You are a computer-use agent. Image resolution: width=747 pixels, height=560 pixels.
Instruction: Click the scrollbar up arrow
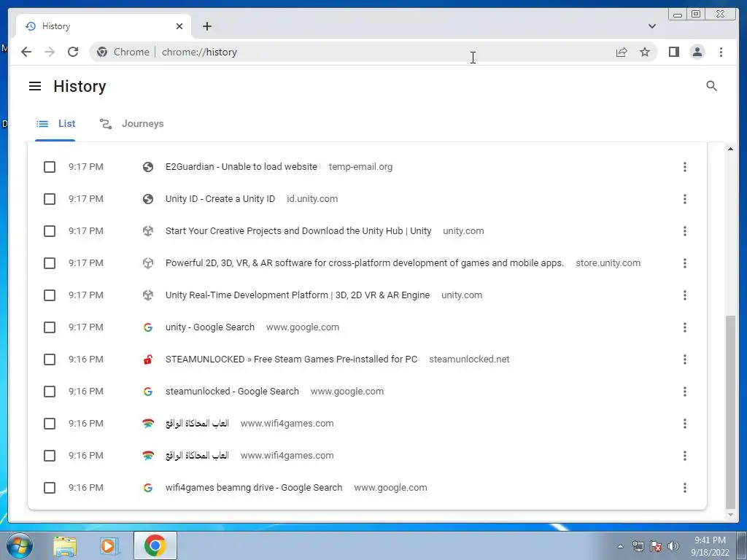pos(729,149)
